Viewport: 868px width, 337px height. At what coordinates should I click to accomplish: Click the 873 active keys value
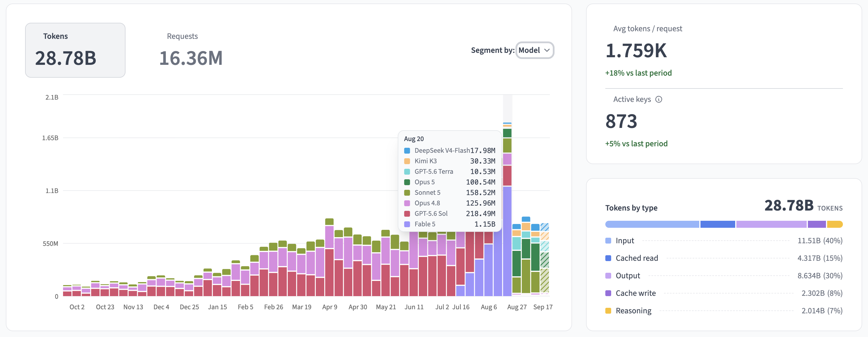pos(621,121)
